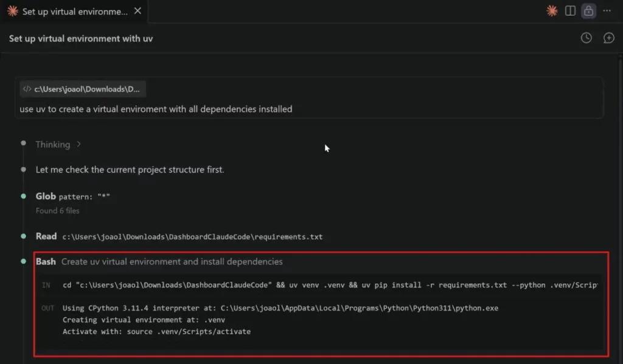Click the Glob pattern tool row
Screen dimensions: 623x364
coord(73,196)
